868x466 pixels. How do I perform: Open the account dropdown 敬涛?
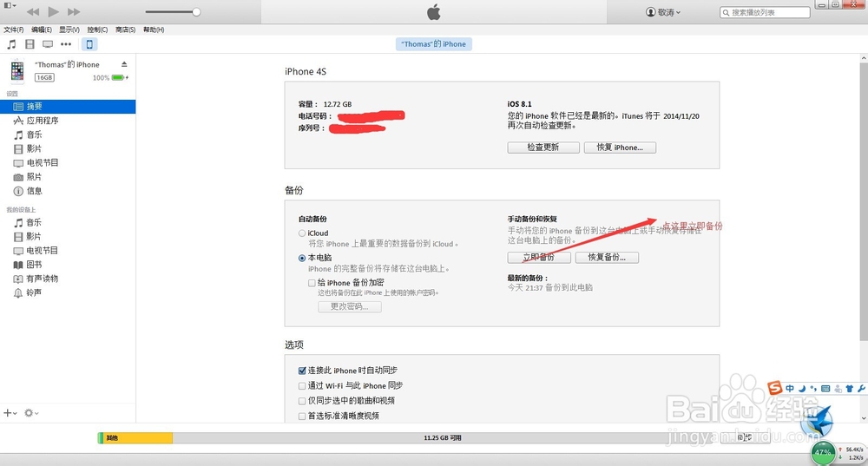(x=663, y=12)
